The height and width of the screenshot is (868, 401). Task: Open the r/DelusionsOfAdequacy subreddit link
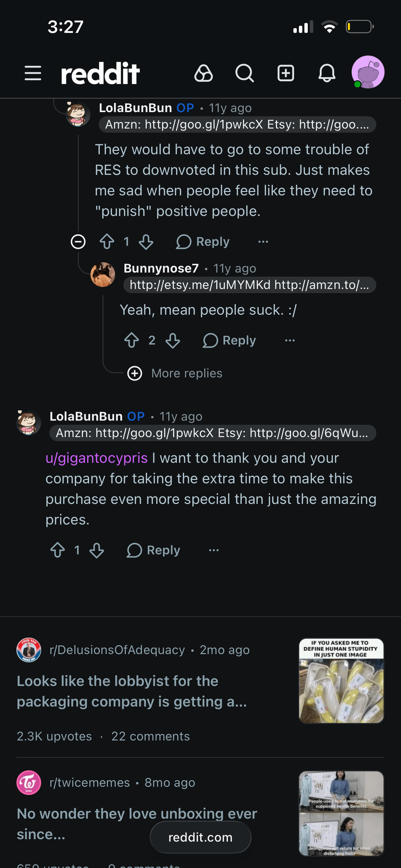coord(117,650)
